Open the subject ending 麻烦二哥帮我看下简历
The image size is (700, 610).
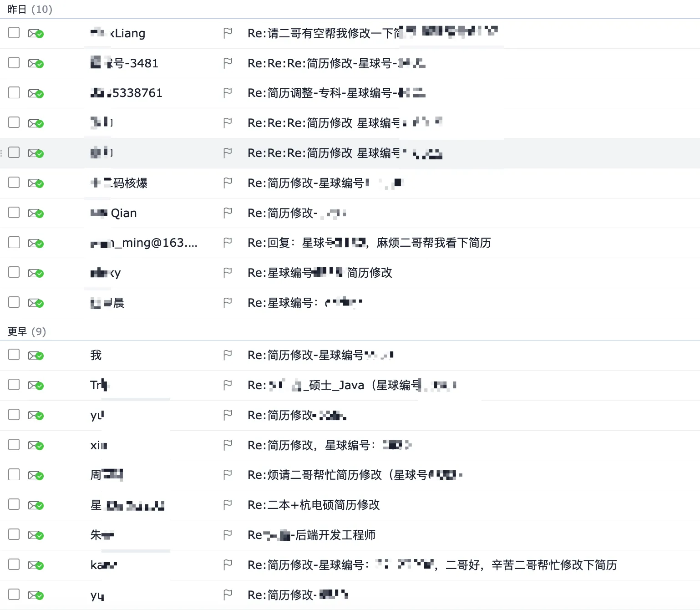click(x=369, y=243)
